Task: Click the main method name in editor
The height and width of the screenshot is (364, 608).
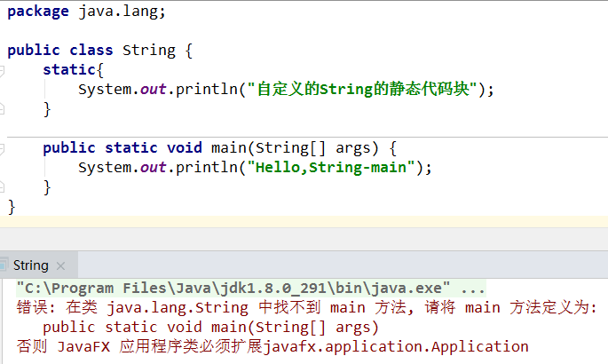Action: coord(232,148)
